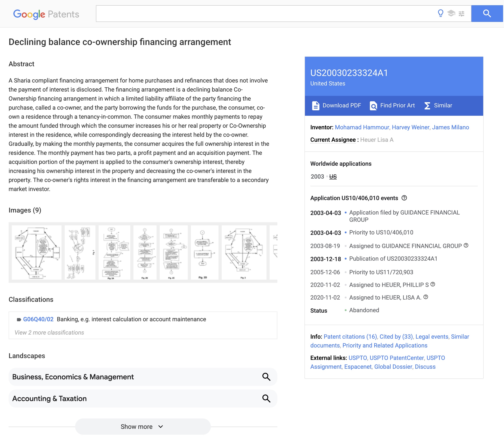
Task: Open first patent drawing thumbnail
Action: 36,252
